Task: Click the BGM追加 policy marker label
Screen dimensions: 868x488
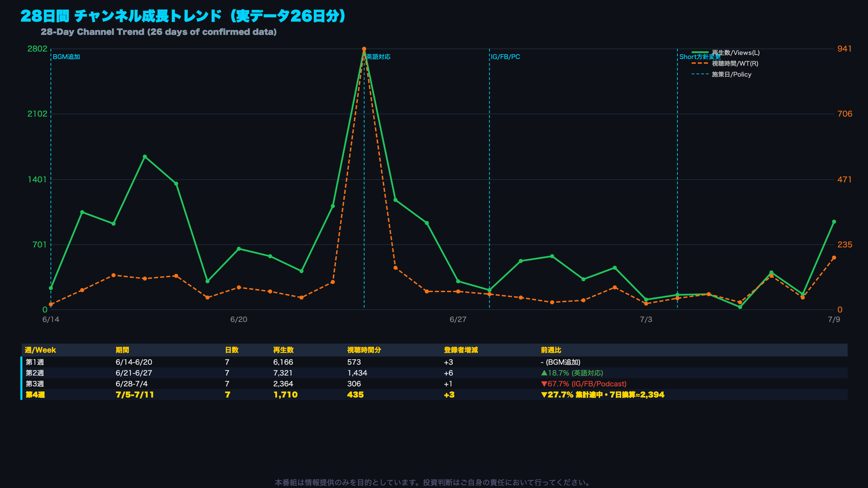Action: [x=66, y=57]
